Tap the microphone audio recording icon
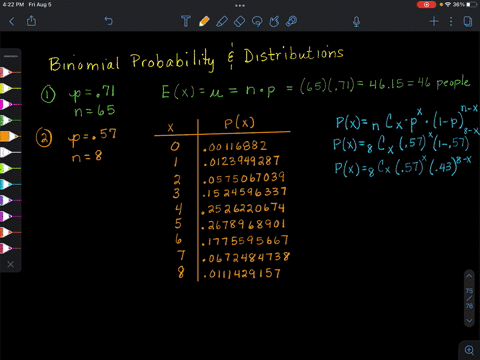 (356, 22)
